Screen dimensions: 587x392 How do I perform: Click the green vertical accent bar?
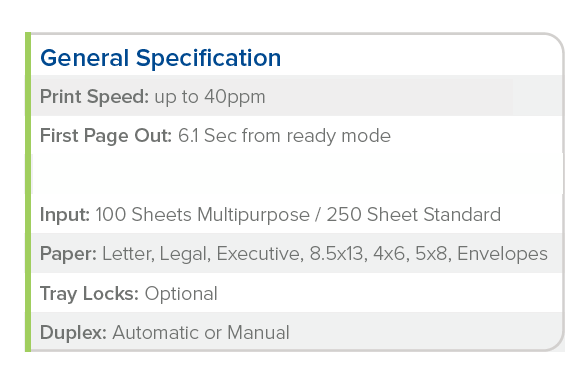click(28, 192)
